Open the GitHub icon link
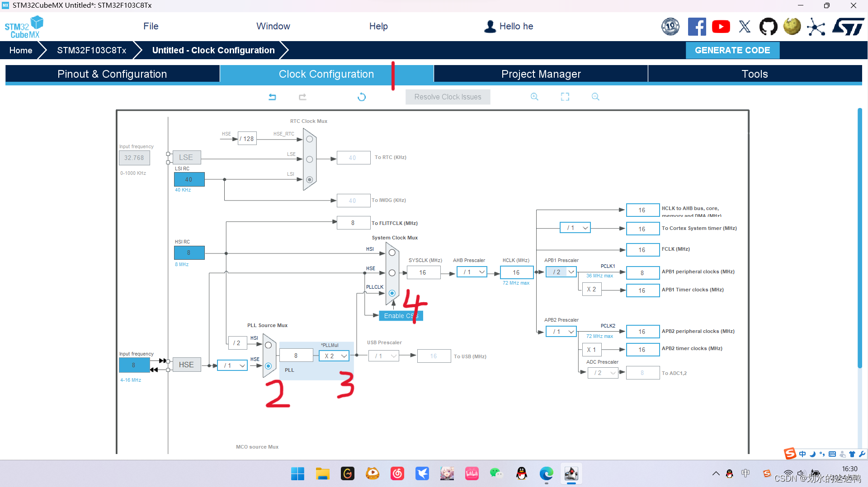Viewport: 868px width, 487px height. coord(768,27)
